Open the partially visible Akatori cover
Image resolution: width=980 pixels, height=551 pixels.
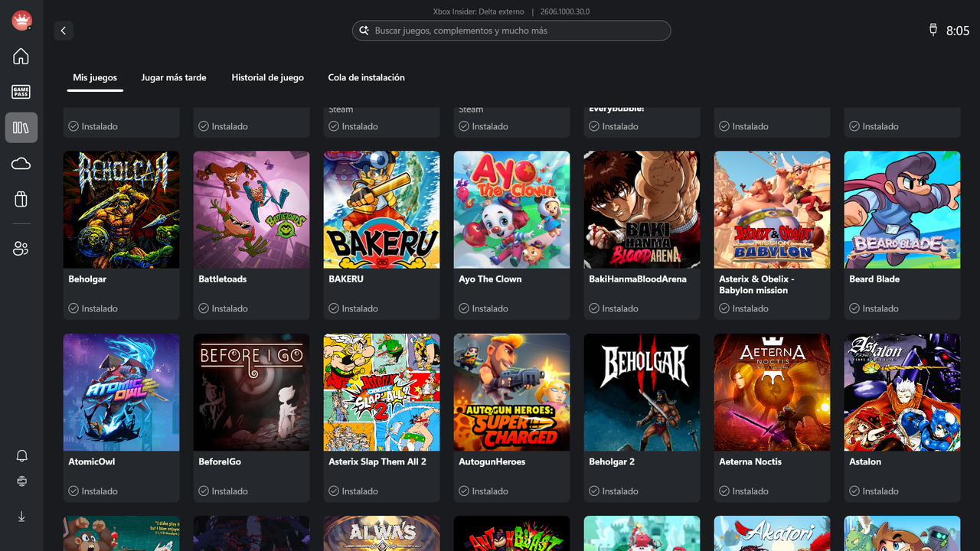773,533
